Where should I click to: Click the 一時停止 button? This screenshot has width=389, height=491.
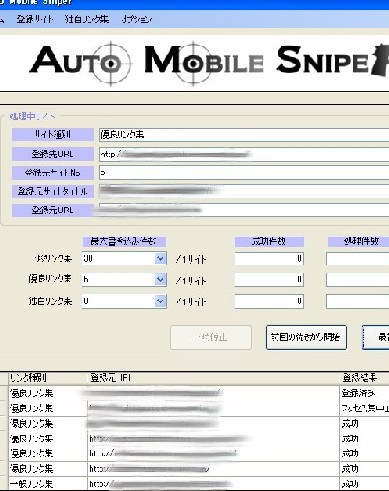point(211,337)
